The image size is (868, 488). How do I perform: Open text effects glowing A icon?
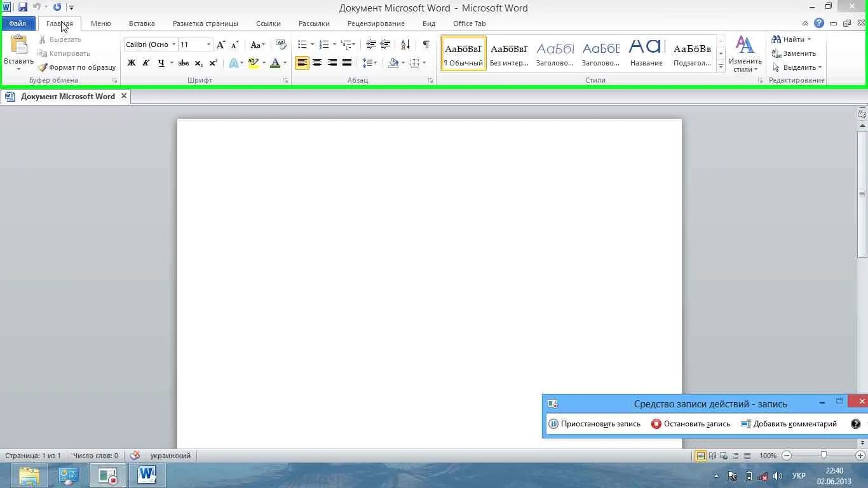click(x=234, y=63)
